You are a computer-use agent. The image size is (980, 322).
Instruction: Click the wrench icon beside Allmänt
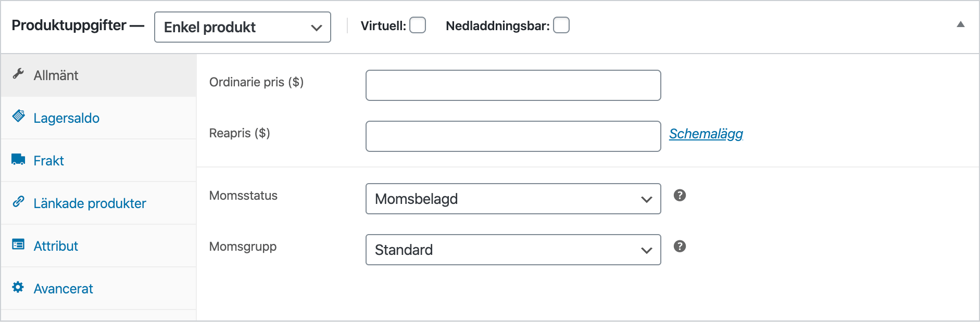18,74
